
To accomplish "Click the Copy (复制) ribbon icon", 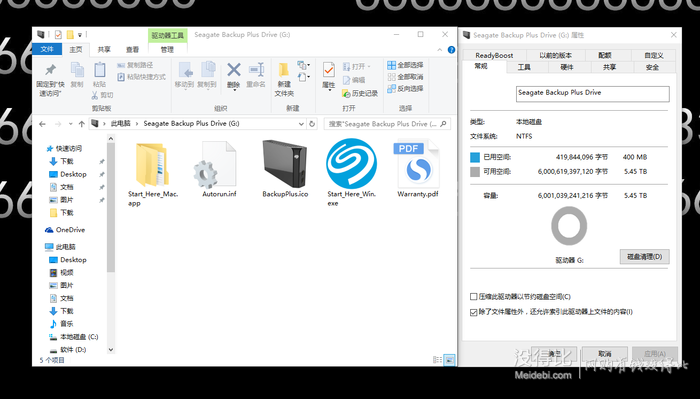I will click(x=77, y=70).
